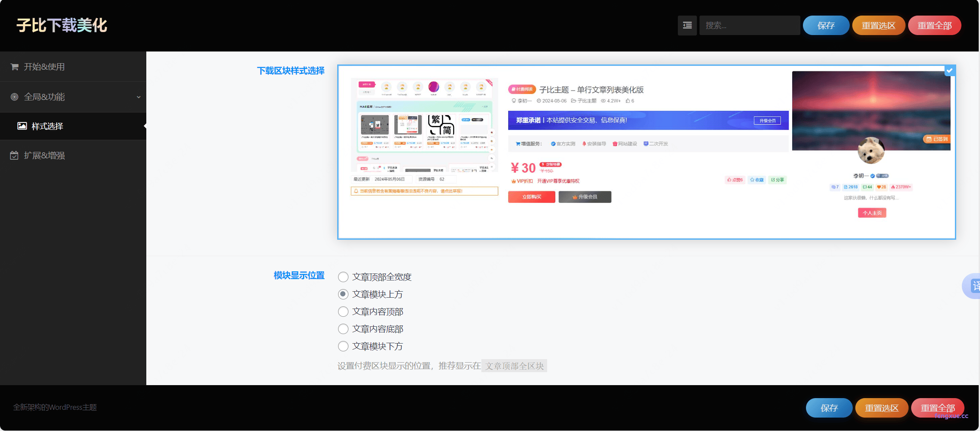Select 文章模块上方 radio option
The width and height of the screenshot is (980, 431).
click(343, 294)
